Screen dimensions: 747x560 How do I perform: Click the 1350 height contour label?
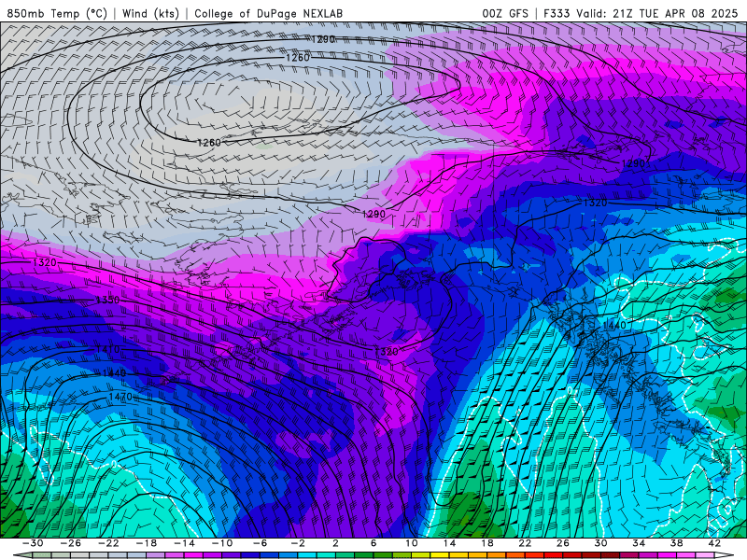(x=107, y=300)
